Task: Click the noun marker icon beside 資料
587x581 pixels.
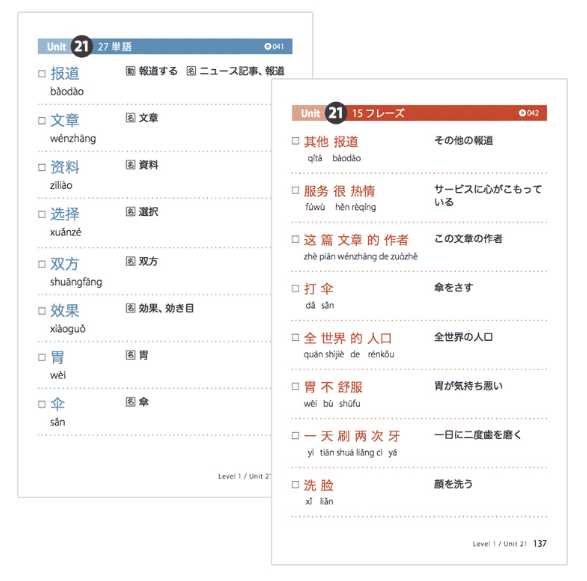Action: click(x=130, y=165)
